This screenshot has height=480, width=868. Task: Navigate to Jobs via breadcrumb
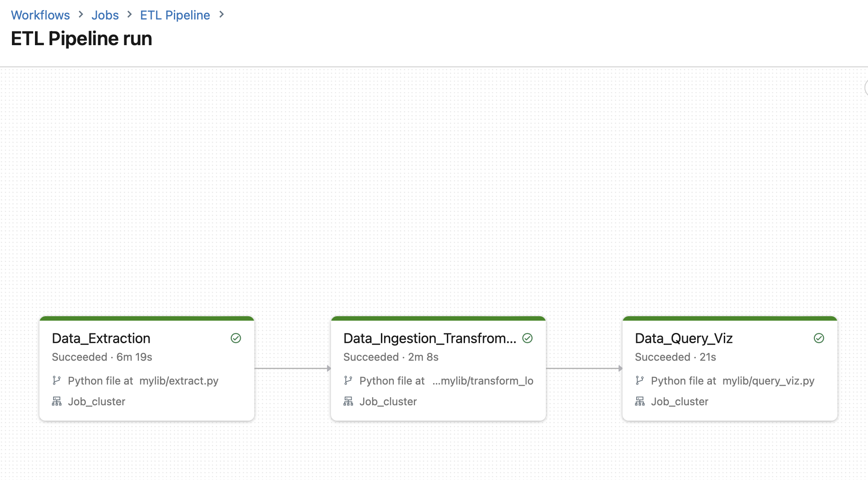coord(105,15)
